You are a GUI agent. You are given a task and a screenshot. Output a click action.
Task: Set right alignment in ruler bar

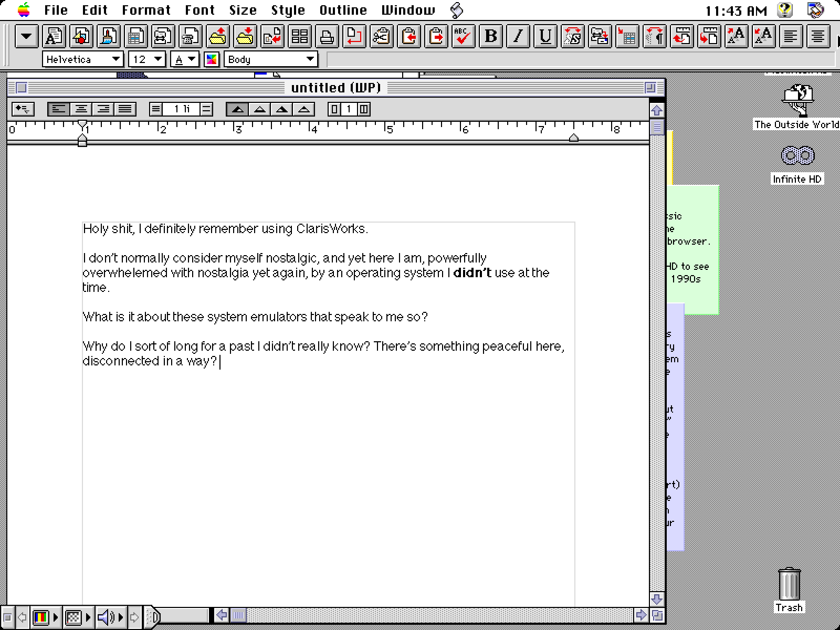(103, 109)
